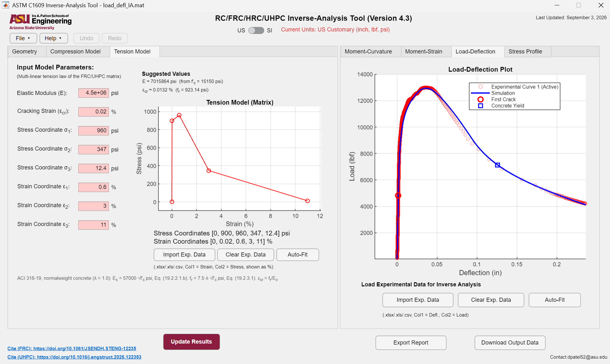Click Import Exp. Data under load-deflection plot

coord(418,300)
